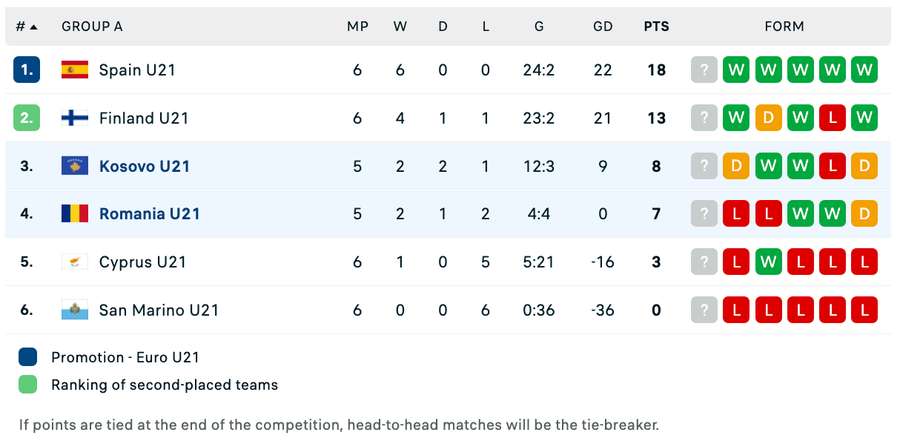This screenshot has height=446, width=900.
Task: Sort standings by GD column
Action: (x=603, y=27)
